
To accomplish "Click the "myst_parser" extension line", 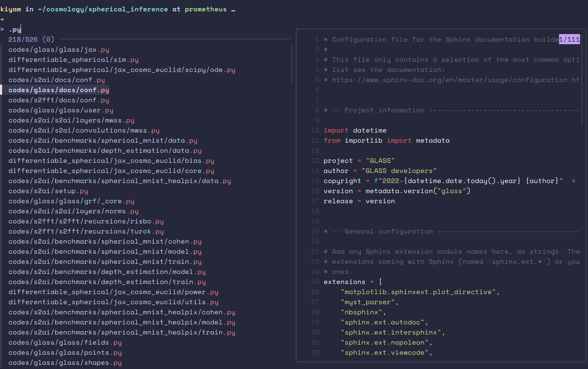I will (x=369, y=302).
